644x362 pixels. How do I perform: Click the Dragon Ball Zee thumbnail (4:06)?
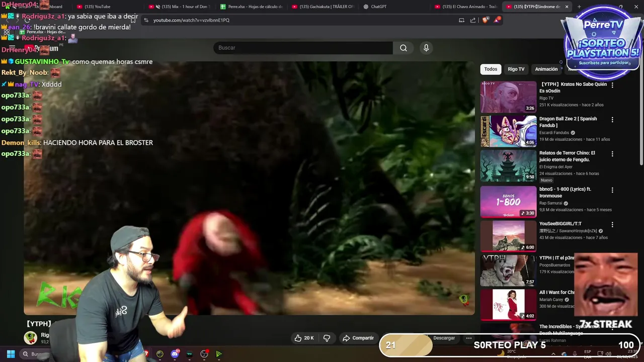pyautogui.click(x=508, y=131)
